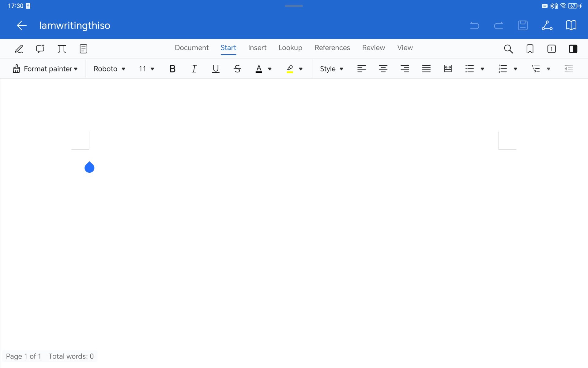Viewport: 588px width, 368px height.
Task: Click the document title lamwritingthiso
Action: (x=75, y=25)
